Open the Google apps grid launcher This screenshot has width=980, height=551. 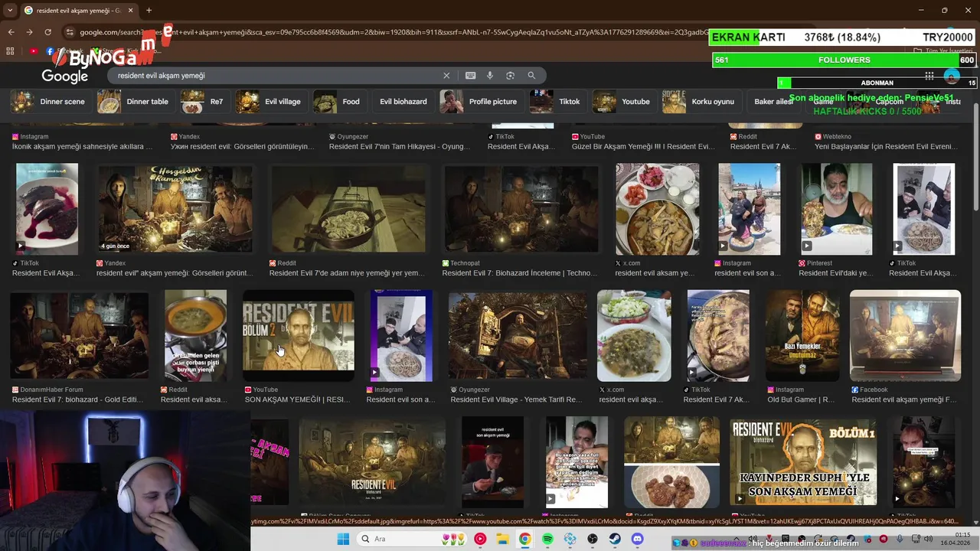929,76
